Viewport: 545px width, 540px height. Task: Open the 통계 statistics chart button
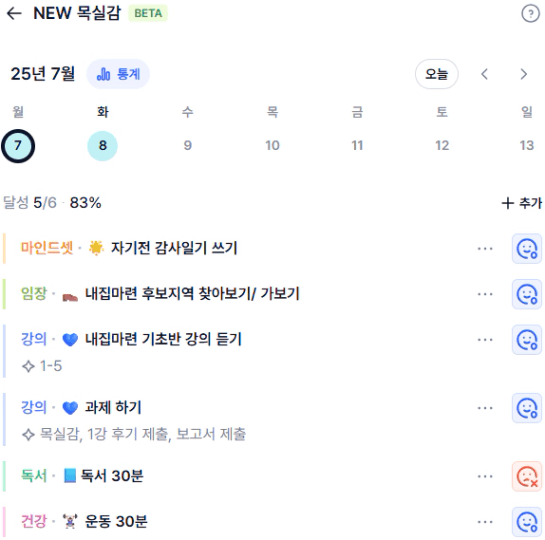pos(118,74)
